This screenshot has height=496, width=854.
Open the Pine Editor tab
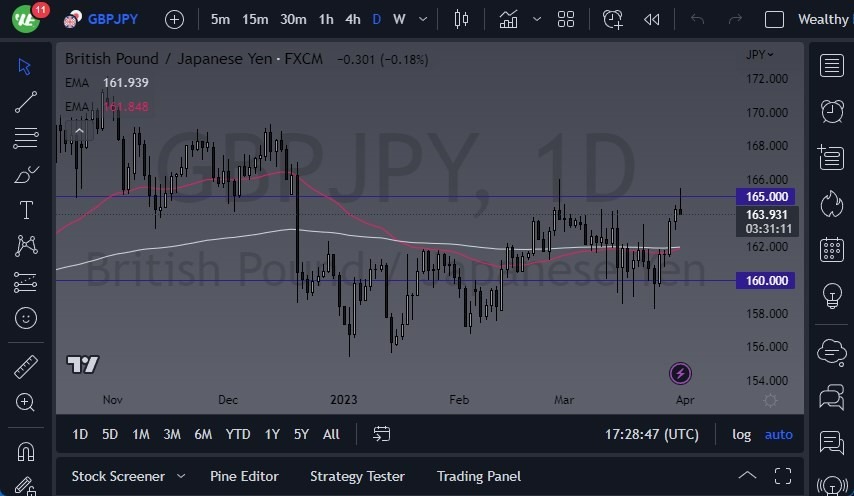point(244,476)
